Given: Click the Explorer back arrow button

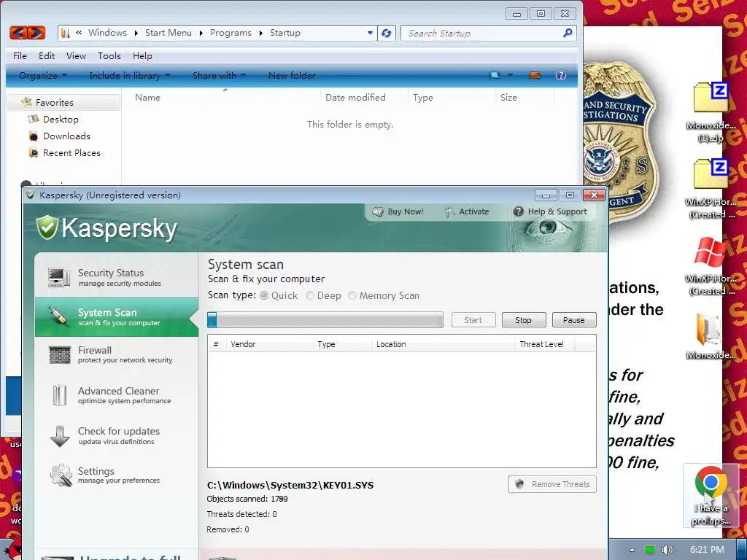Looking at the screenshot, I should tap(18, 32).
